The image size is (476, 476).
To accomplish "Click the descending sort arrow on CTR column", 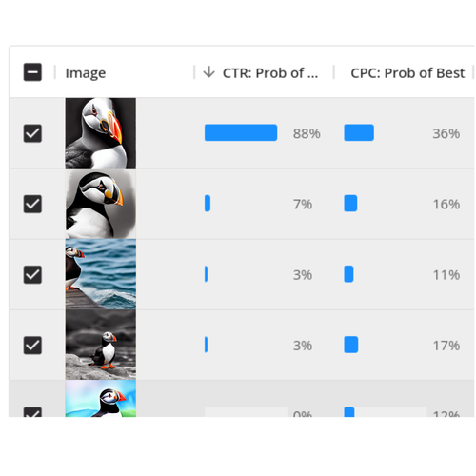I will (x=208, y=72).
